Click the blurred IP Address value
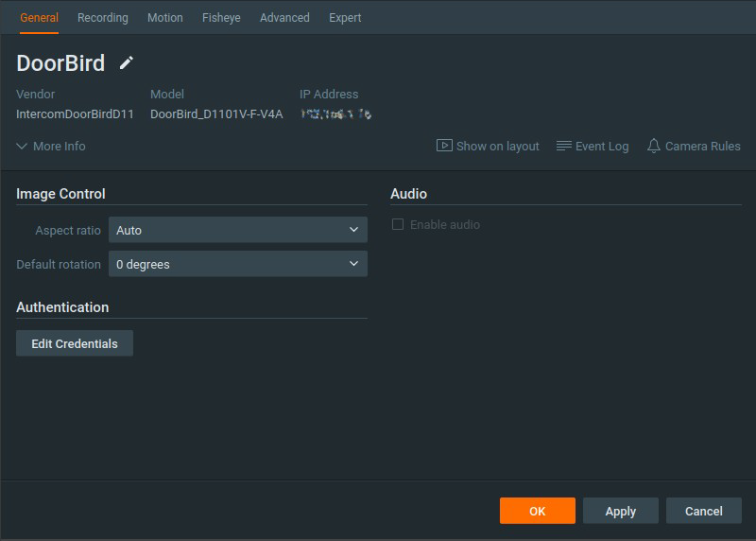 pos(335,113)
